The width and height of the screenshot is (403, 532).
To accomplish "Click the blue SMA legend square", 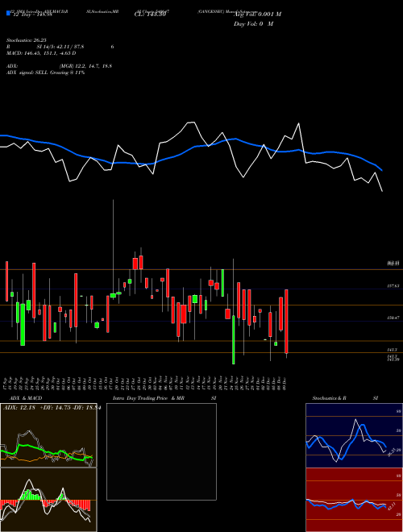I will pos(8,14).
